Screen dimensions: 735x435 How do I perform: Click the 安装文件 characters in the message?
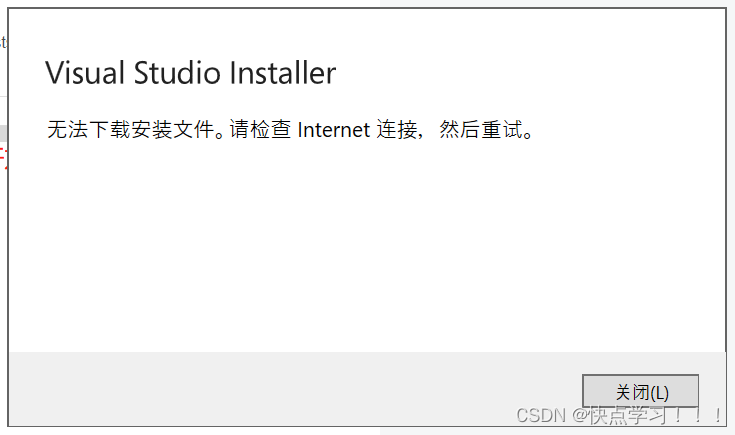tap(172, 129)
